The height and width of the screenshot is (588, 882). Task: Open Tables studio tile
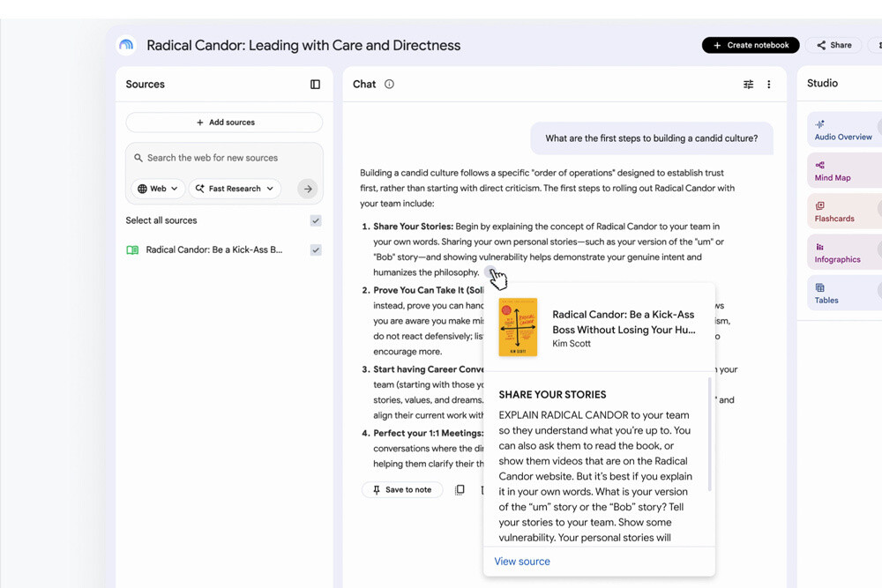(844, 294)
